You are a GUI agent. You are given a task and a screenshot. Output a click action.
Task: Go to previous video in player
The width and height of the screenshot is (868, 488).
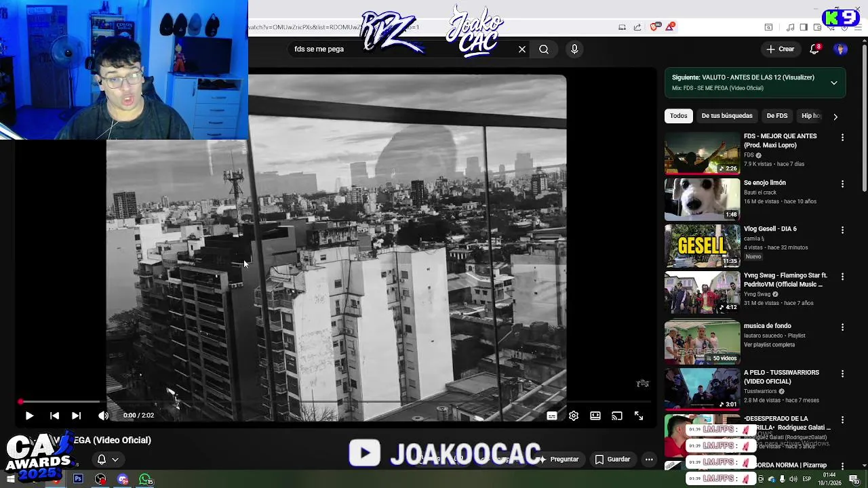point(54,415)
